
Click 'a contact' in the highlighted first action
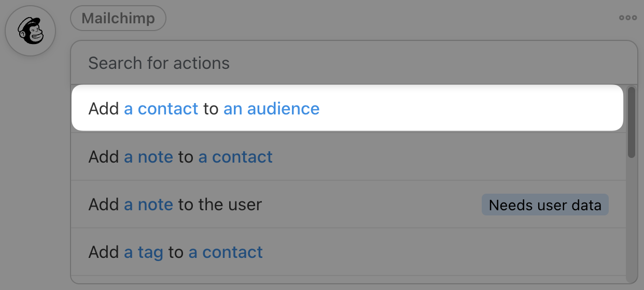[x=161, y=109]
